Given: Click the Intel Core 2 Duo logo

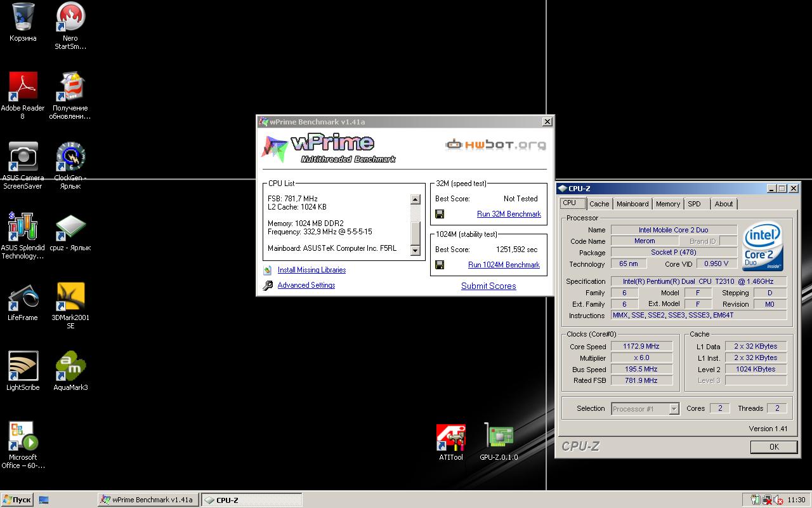Looking at the screenshot, I should pos(763,247).
